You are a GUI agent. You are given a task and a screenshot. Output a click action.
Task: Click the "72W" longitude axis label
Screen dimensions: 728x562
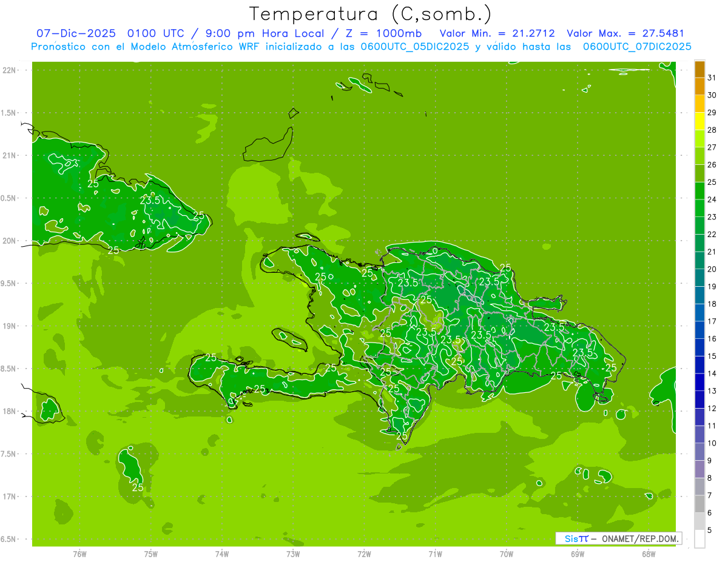(x=364, y=554)
